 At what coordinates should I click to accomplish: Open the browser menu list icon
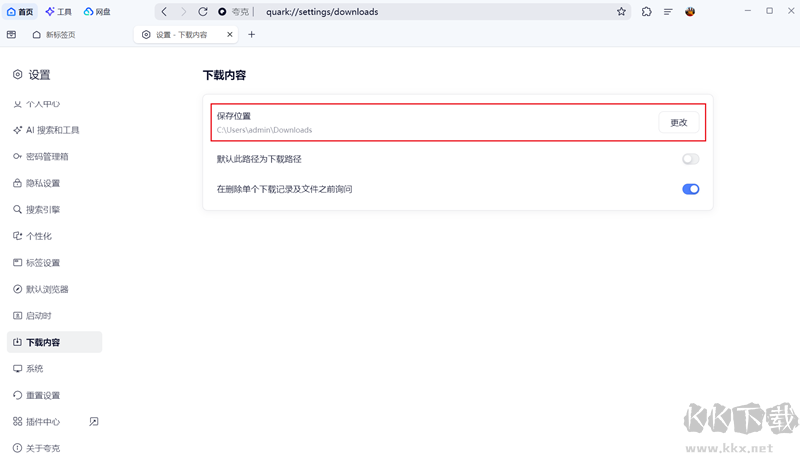click(668, 12)
